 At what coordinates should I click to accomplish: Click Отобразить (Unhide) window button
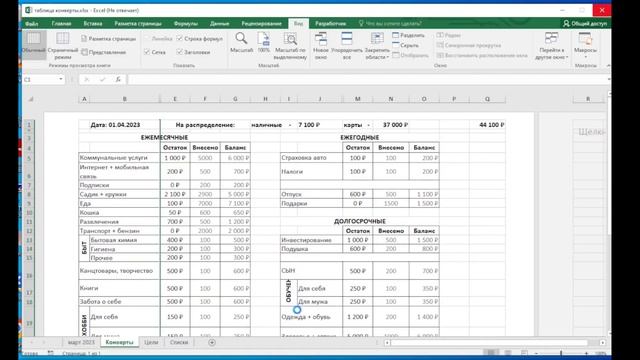pyautogui.click(x=410, y=55)
